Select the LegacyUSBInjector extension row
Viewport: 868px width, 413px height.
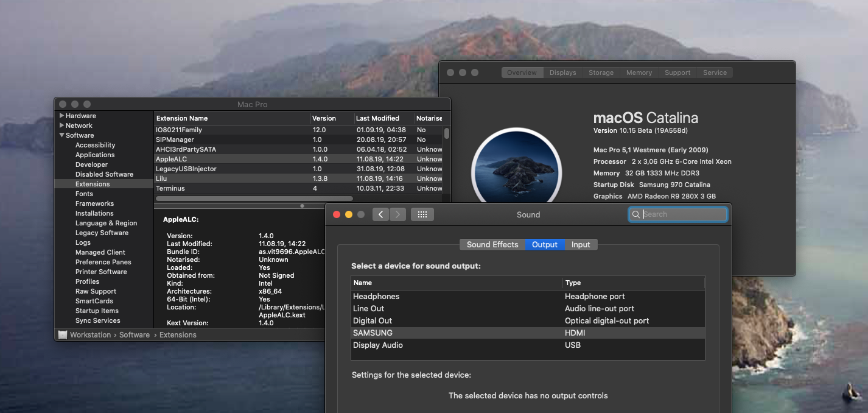pyautogui.click(x=298, y=169)
